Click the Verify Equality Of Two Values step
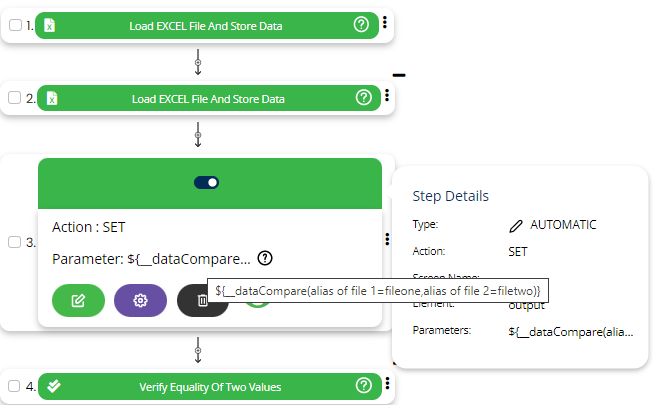This screenshot has height=405, width=653. pyautogui.click(x=209, y=386)
